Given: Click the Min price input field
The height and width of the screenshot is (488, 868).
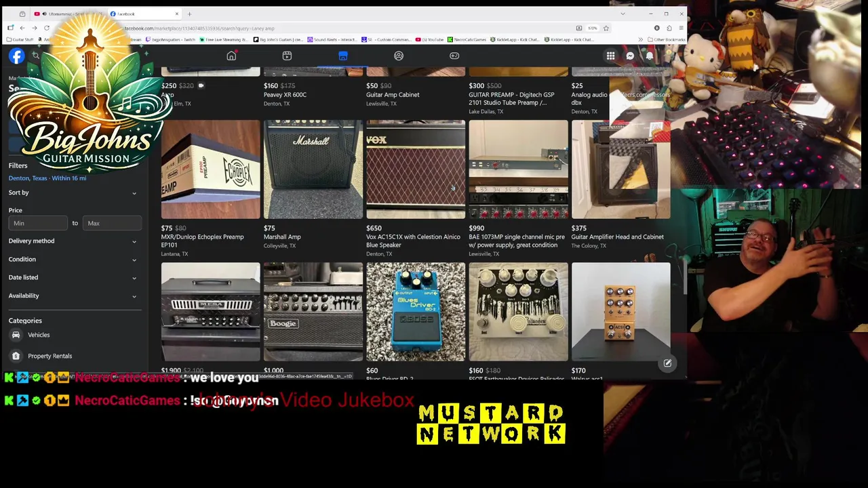Looking at the screenshot, I should pyautogui.click(x=38, y=223).
